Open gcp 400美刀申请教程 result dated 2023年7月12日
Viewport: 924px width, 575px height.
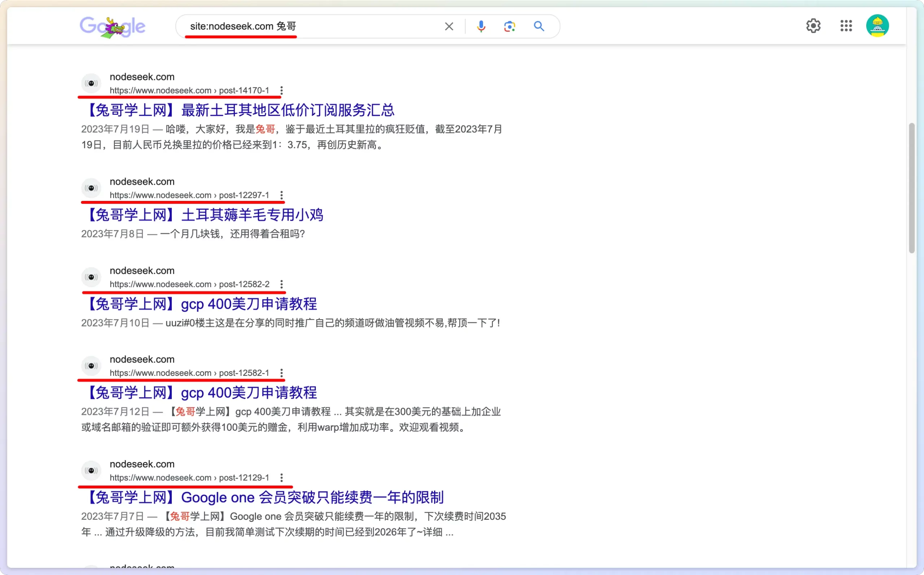(x=199, y=392)
